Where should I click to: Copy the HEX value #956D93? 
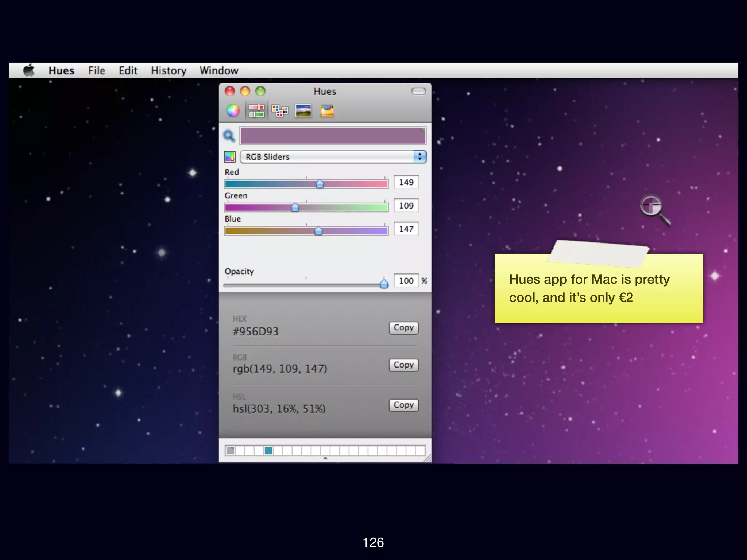403,328
